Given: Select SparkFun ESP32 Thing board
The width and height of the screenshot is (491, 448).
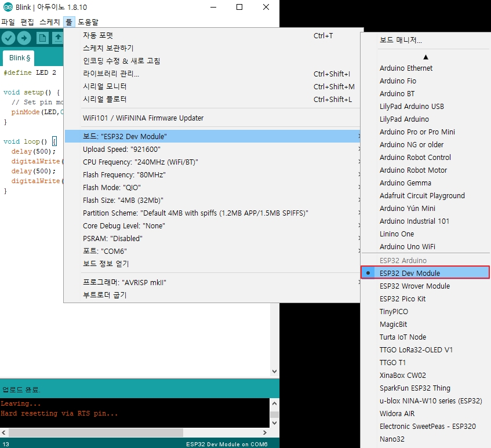Looking at the screenshot, I should (425, 388).
